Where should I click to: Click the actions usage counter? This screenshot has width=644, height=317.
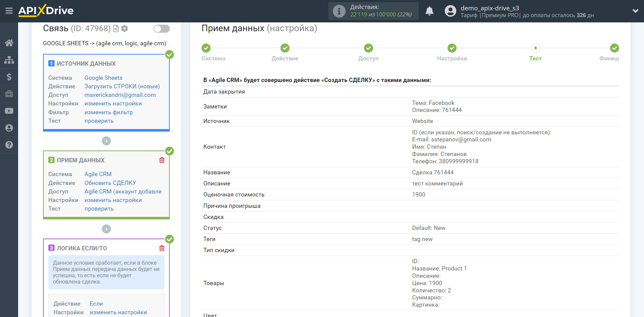tap(381, 15)
